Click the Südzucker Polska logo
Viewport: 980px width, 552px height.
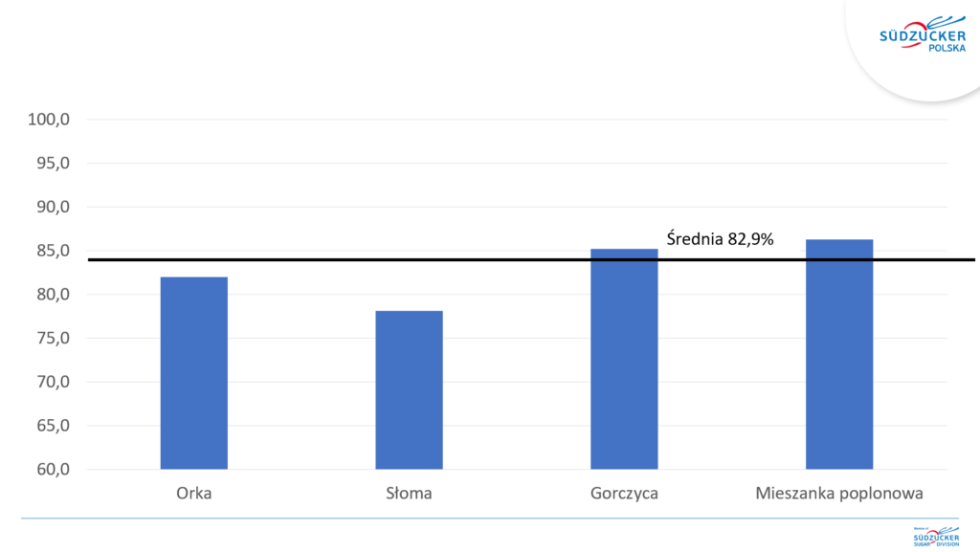pos(923,34)
